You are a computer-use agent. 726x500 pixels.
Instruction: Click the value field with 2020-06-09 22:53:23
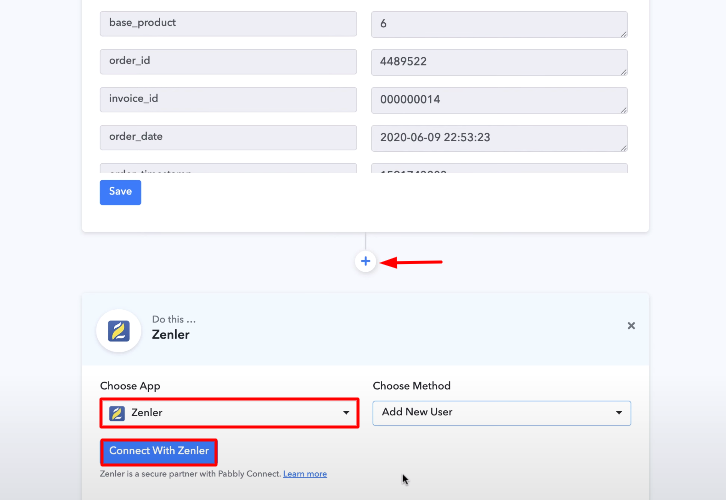tap(499, 138)
